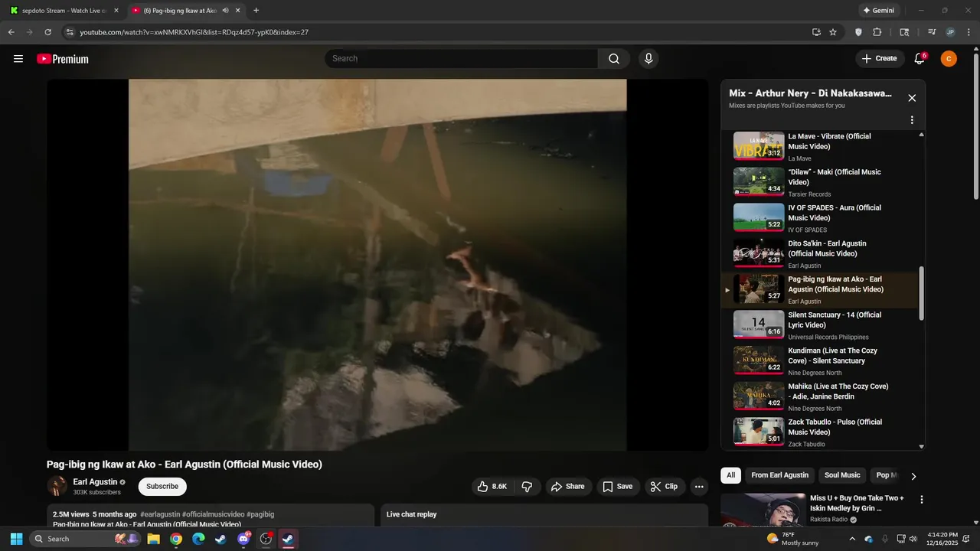Open YouTube notifications bell
This screenshot has height=551, width=980.
[x=920, y=59]
